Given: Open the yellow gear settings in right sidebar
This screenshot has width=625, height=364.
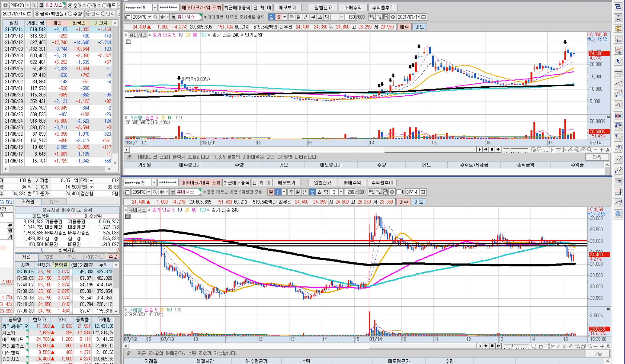Looking at the screenshot, I should coord(618,28).
